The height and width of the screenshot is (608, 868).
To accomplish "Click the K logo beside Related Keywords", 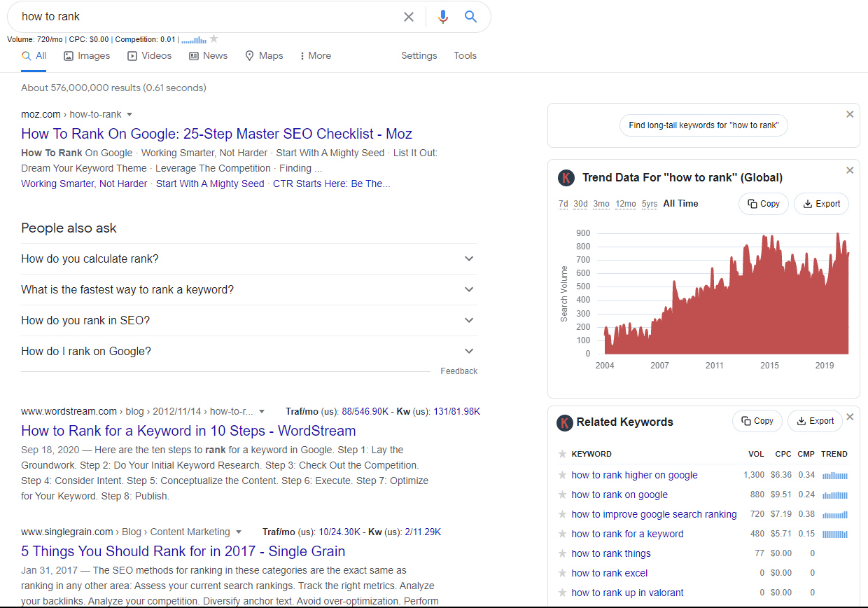I will click(564, 422).
